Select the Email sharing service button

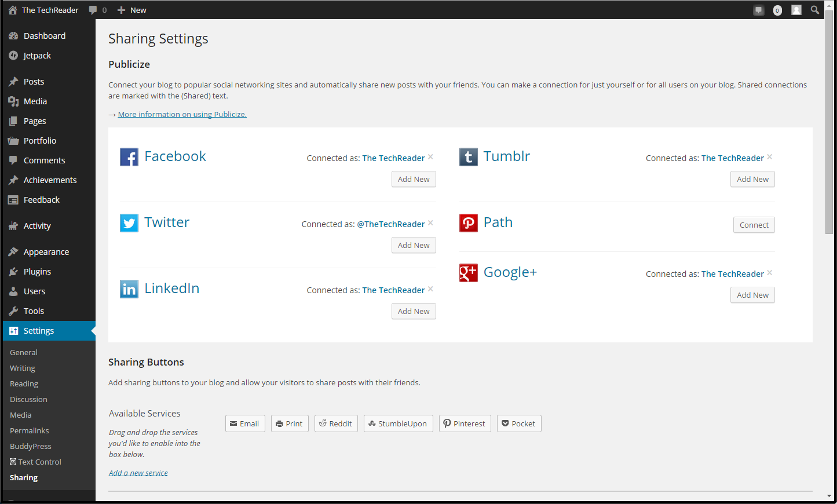[x=245, y=423]
